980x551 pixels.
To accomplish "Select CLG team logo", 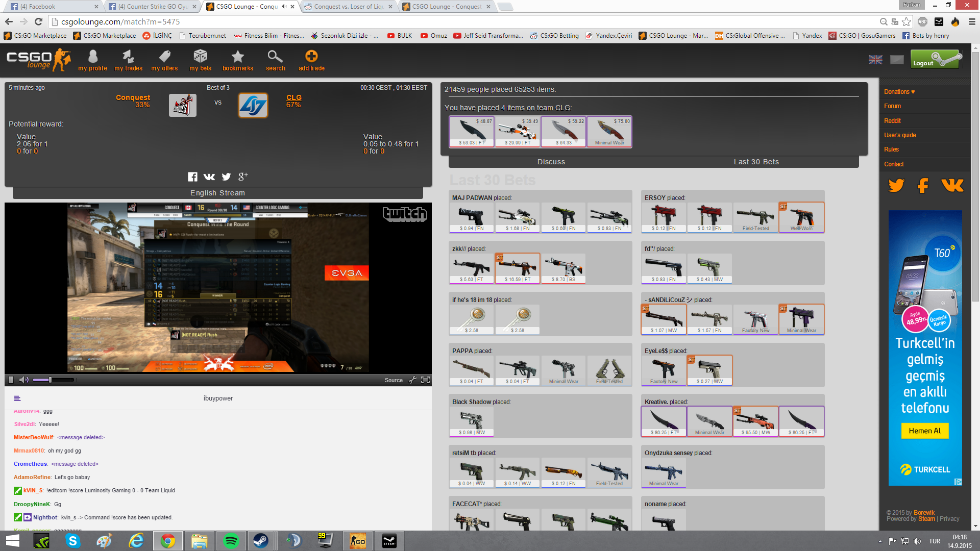I will [x=253, y=105].
